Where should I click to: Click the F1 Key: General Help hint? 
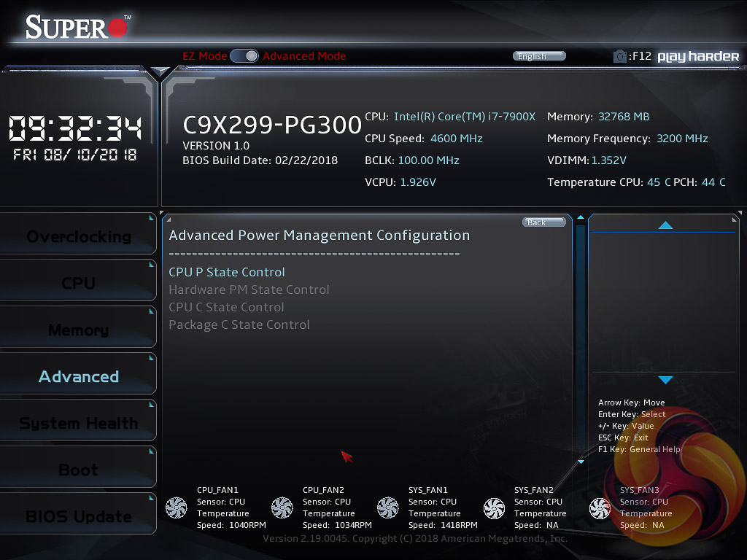coord(639,449)
